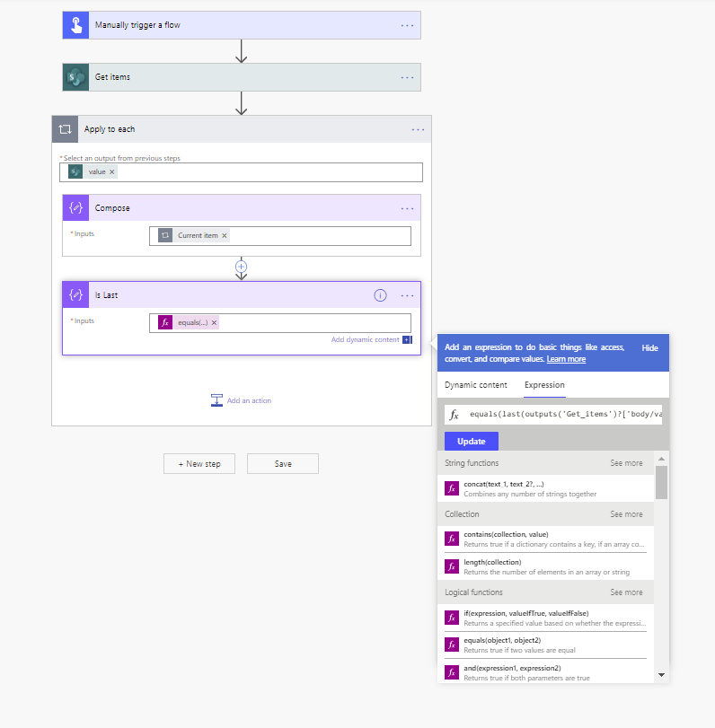Insert the equals function

point(545,645)
